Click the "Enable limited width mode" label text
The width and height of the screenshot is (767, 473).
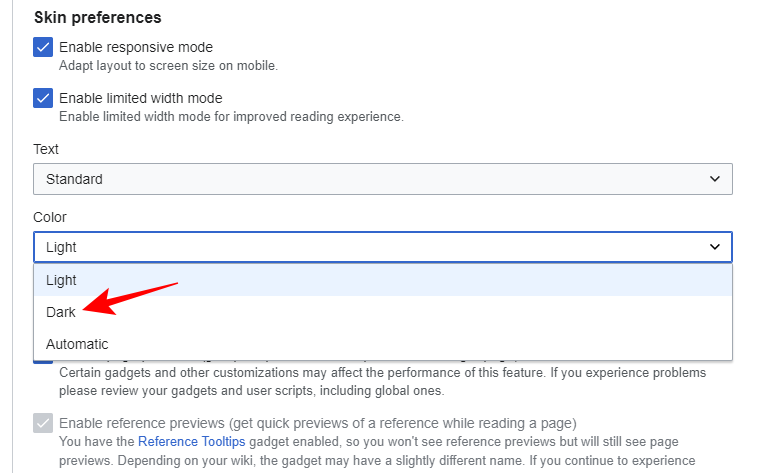(x=141, y=98)
